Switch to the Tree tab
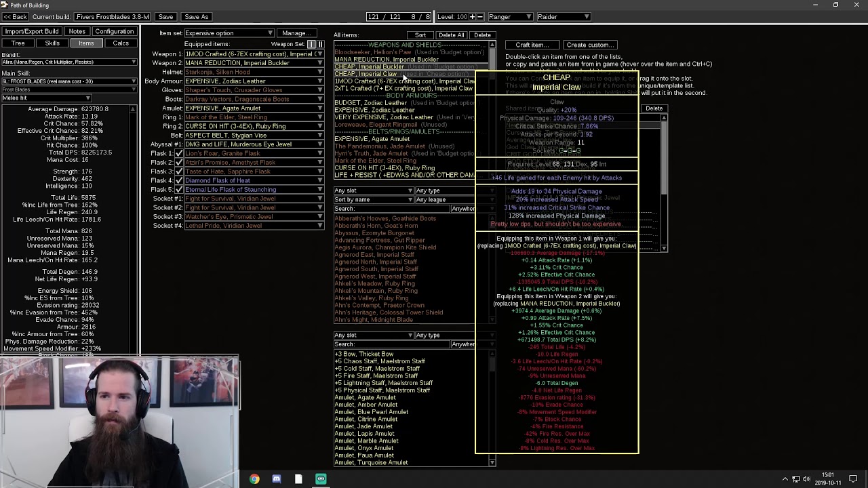Viewport: 868px width, 488px height. [18, 43]
